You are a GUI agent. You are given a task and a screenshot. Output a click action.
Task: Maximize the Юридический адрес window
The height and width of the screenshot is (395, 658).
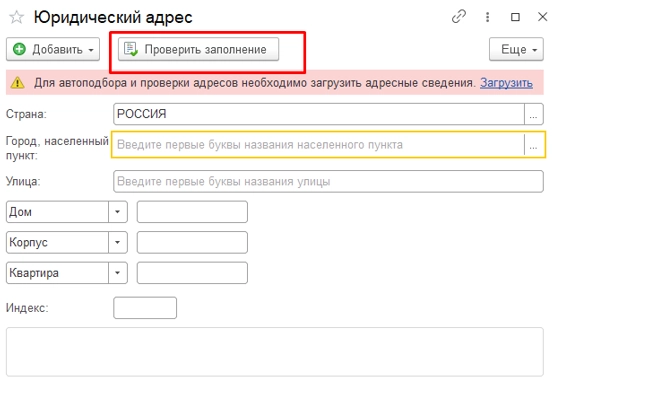pyautogui.click(x=515, y=17)
